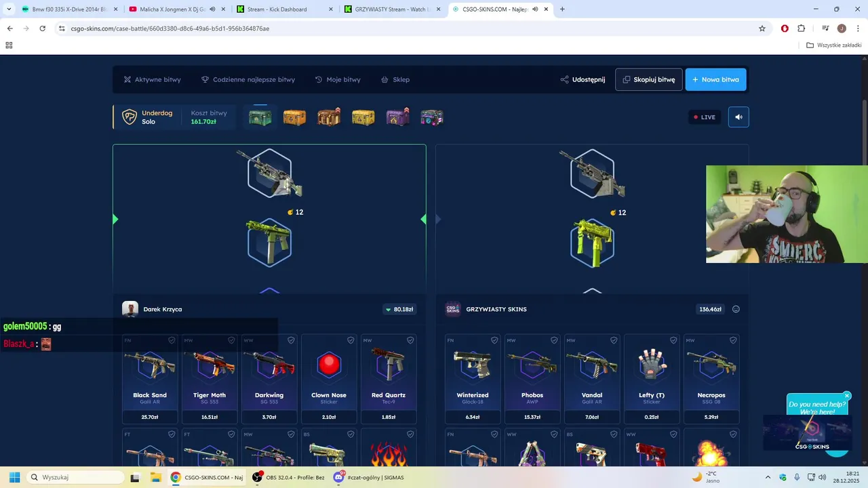
Task: Mute the battle sound with speaker button
Action: coord(738,117)
